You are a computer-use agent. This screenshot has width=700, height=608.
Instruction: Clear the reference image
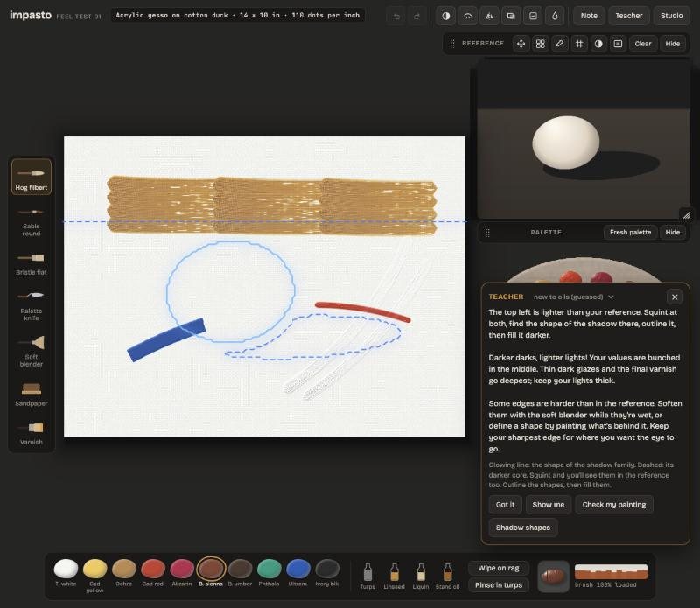coord(643,44)
